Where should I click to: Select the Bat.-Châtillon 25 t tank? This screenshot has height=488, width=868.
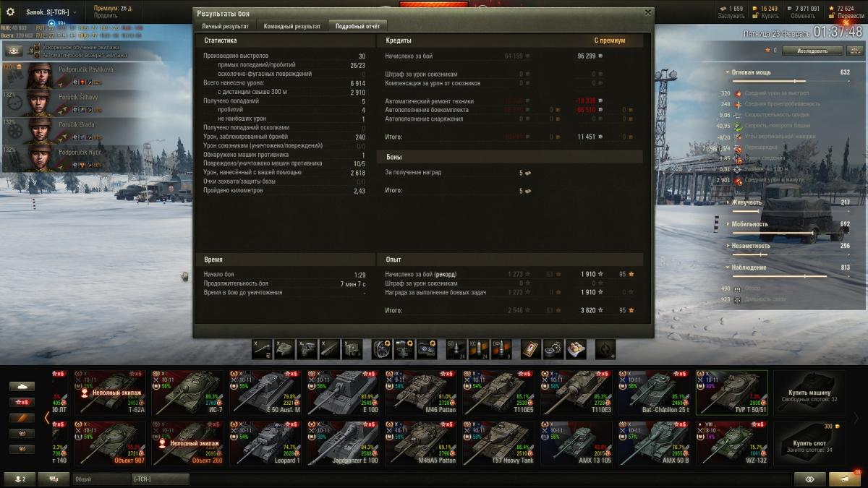(654, 392)
